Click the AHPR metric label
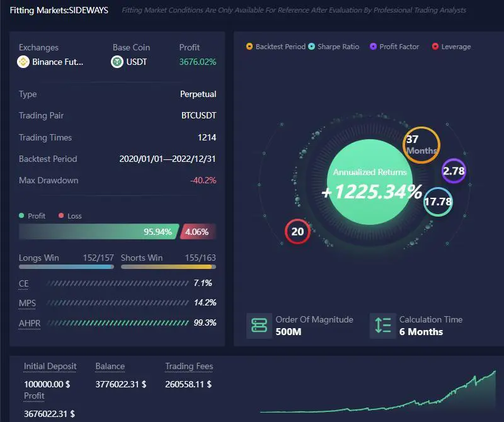The image size is (504, 422). pos(30,322)
